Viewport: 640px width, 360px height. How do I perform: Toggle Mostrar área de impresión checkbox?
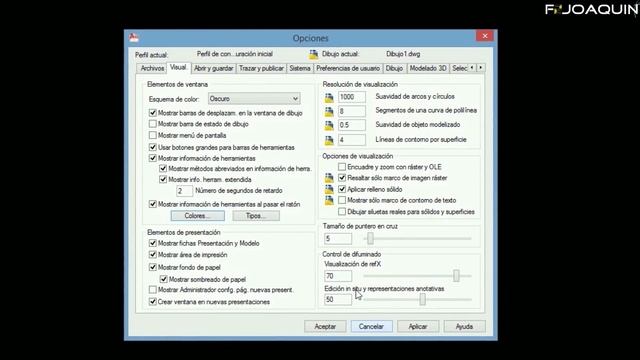(153, 255)
